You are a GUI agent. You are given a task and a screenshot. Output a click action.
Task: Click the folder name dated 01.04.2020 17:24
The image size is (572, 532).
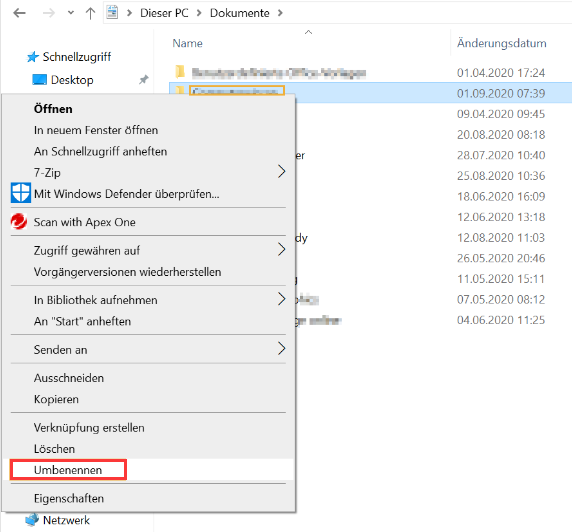[x=279, y=73]
